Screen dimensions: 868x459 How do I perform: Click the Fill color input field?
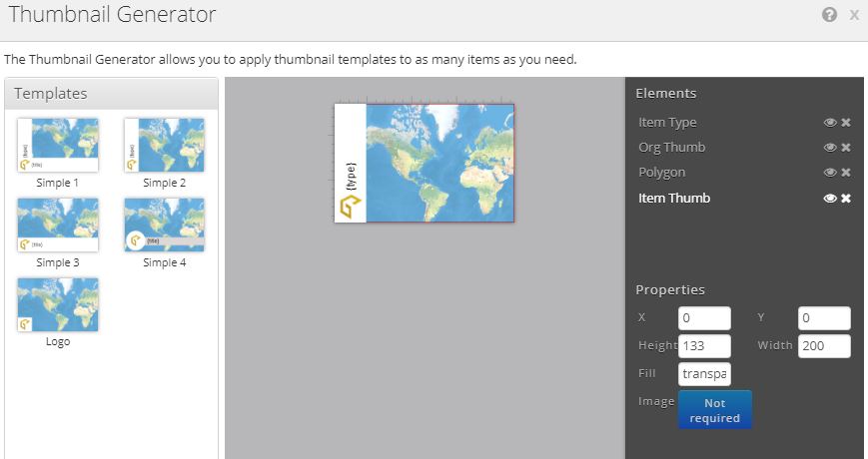point(703,374)
